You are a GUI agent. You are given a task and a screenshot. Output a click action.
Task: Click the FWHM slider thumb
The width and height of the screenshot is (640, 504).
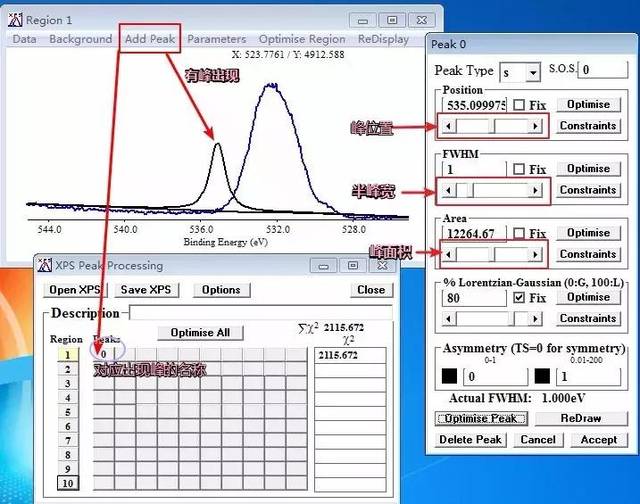[470, 190]
